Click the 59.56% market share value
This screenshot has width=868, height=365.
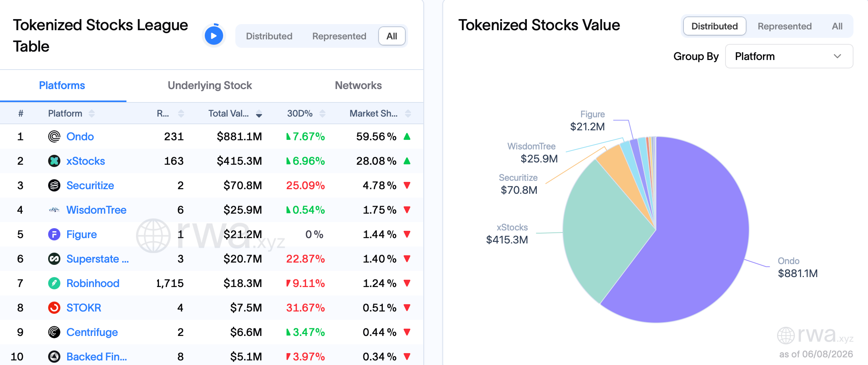376,136
